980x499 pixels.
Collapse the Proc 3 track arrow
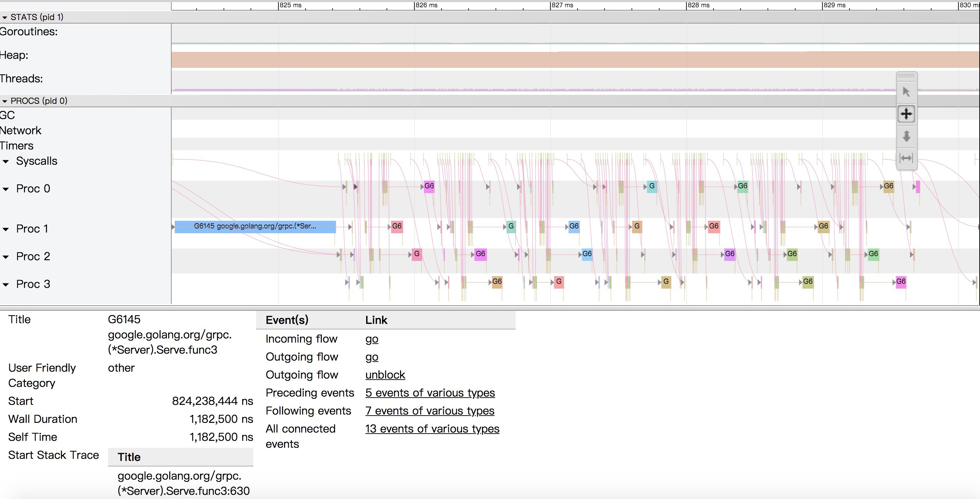(6, 285)
